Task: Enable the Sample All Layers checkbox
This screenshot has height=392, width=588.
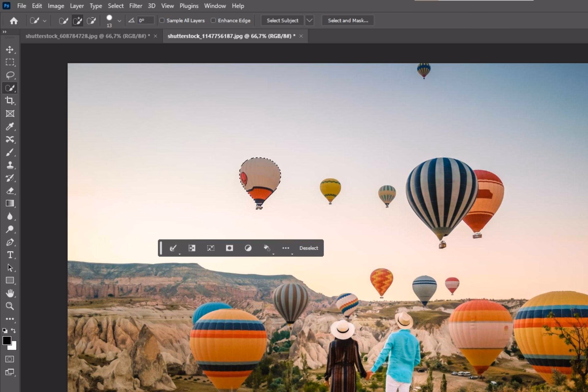Action: 162,20
